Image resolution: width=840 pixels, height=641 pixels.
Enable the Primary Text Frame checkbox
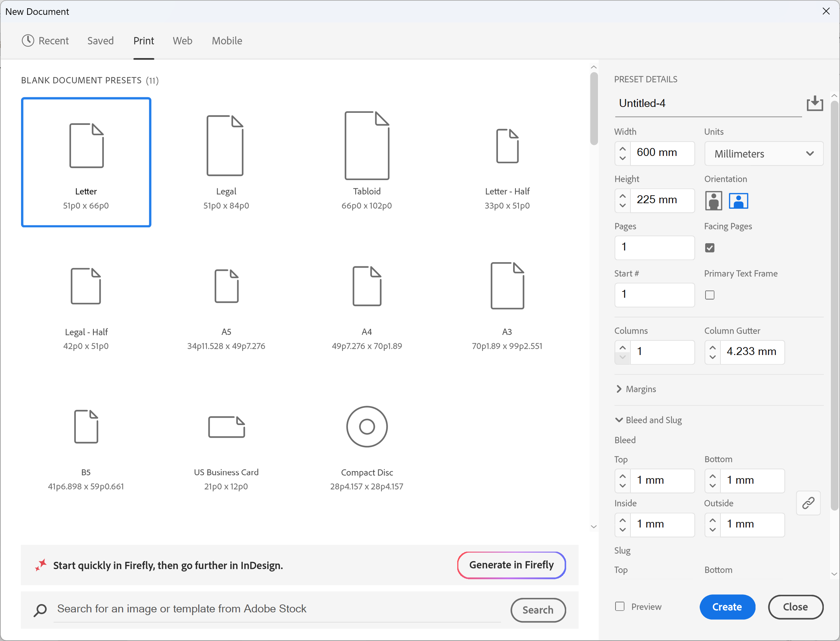pyautogui.click(x=709, y=295)
